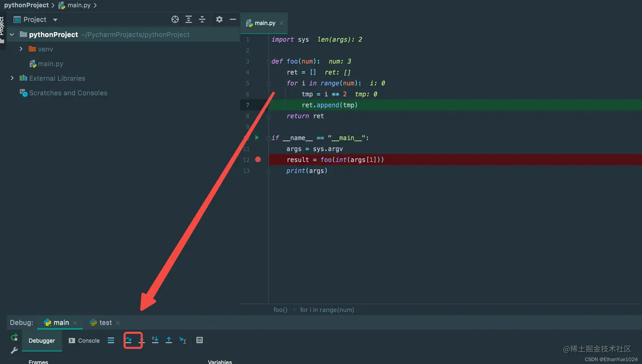Click Show Execution Point lines icon
The width and height of the screenshot is (642, 364).
point(111,340)
